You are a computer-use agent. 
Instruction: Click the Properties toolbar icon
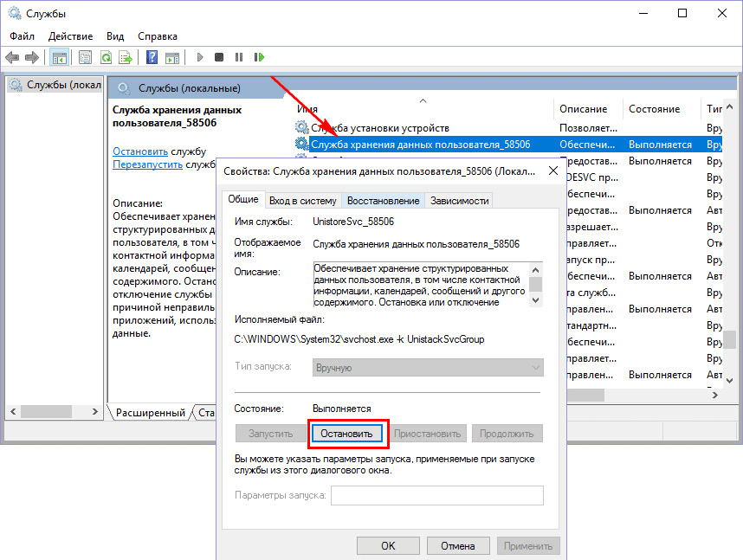click(x=85, y=57)
